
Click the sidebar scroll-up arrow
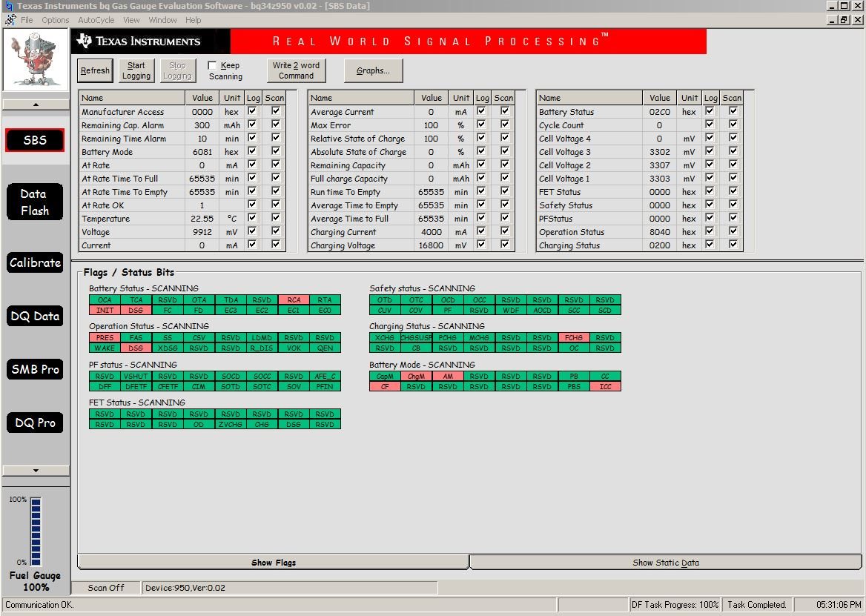click(36, 105)
